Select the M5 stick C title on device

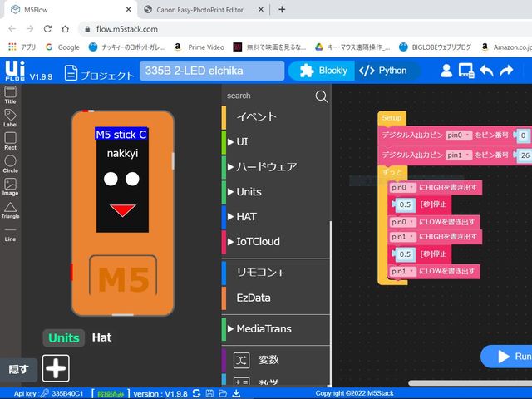[x=121, y=135]
